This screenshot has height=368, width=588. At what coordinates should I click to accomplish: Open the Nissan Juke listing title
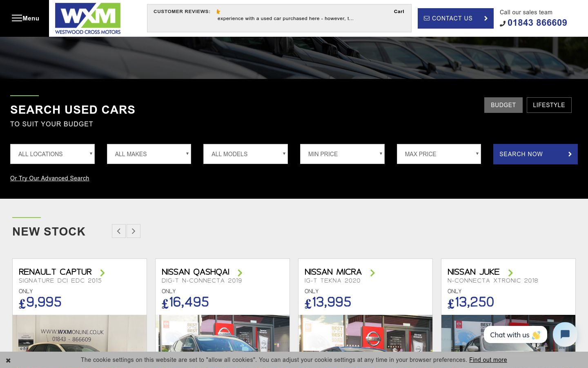tap(473, 272)
